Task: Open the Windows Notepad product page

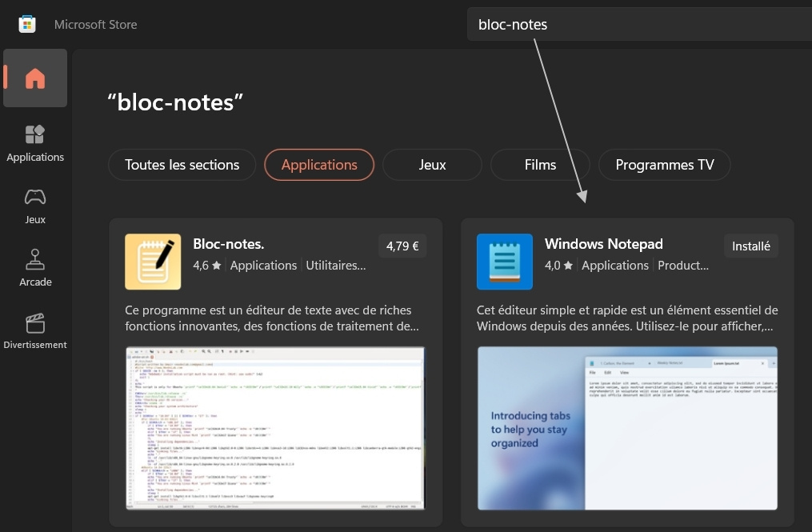Action: 603,243
